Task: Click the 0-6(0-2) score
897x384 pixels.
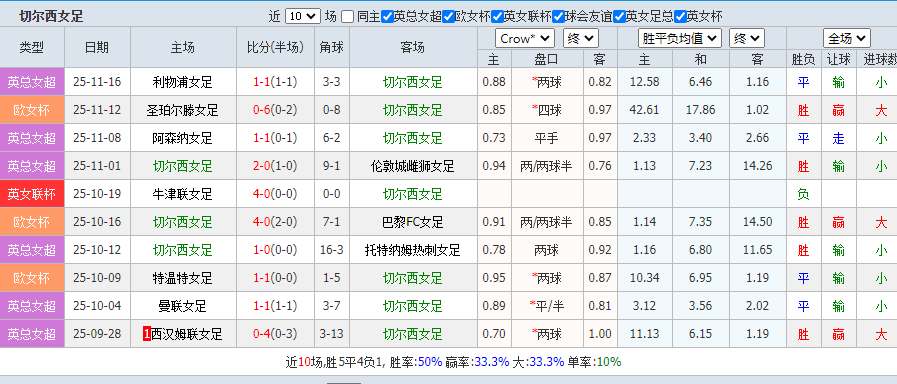Action: point(275,110)
